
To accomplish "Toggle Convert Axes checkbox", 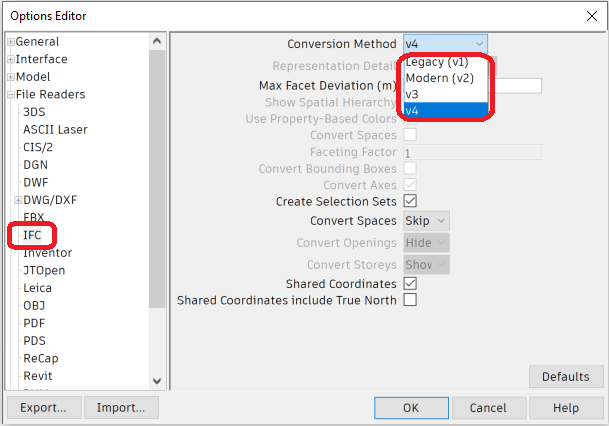I will pyautogui.click(x=410, y=185).
